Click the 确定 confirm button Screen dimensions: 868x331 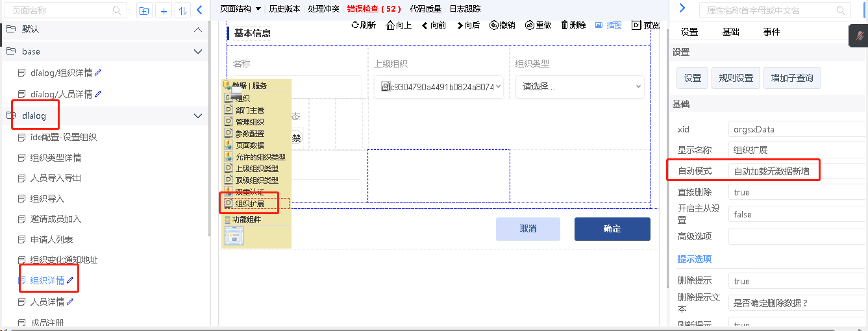(612, 229)
